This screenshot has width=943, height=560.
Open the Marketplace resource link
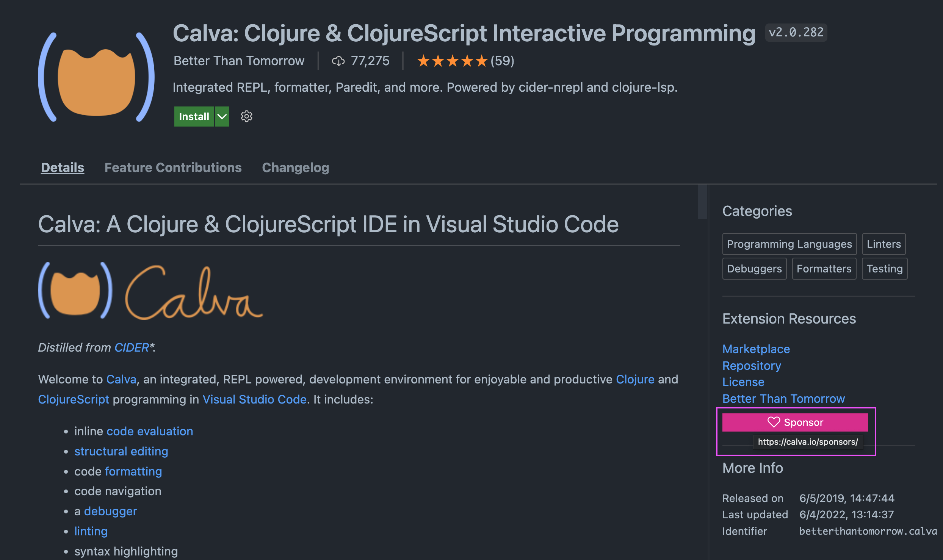[x=756, y=349]
